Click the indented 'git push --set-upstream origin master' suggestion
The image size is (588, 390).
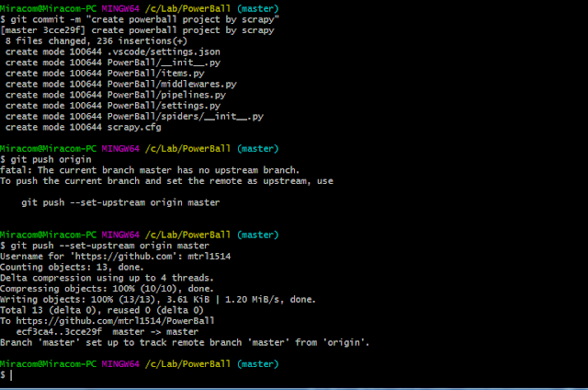120,202
